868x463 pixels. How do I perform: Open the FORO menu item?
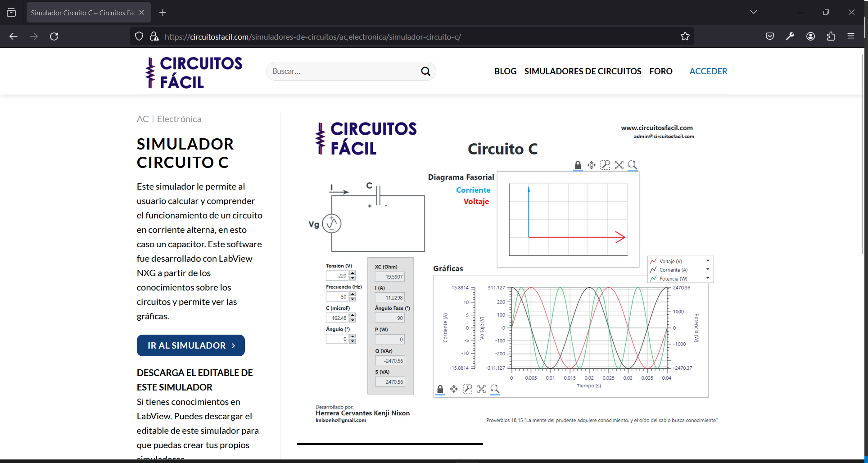pos(661,71)
